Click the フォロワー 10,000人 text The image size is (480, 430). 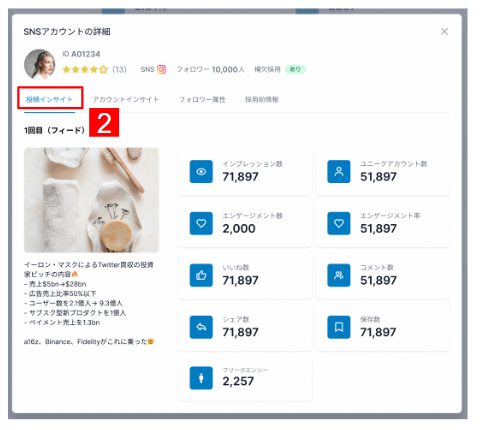click(210, 69)
